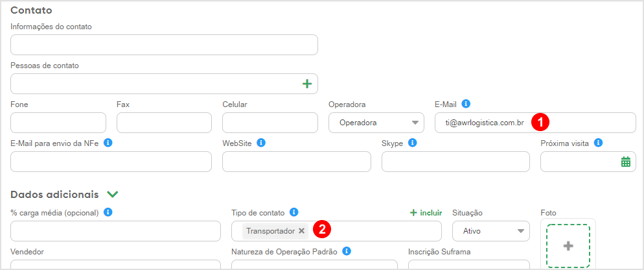
Task: Click the WebSite info icon
Action: click(261, 143)
